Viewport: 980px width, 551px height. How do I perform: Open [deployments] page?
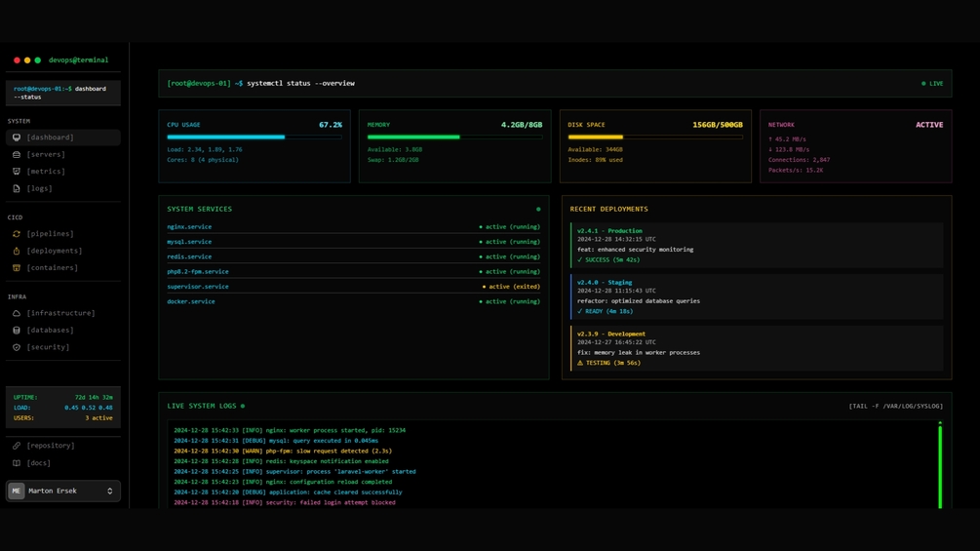[63, 251]
